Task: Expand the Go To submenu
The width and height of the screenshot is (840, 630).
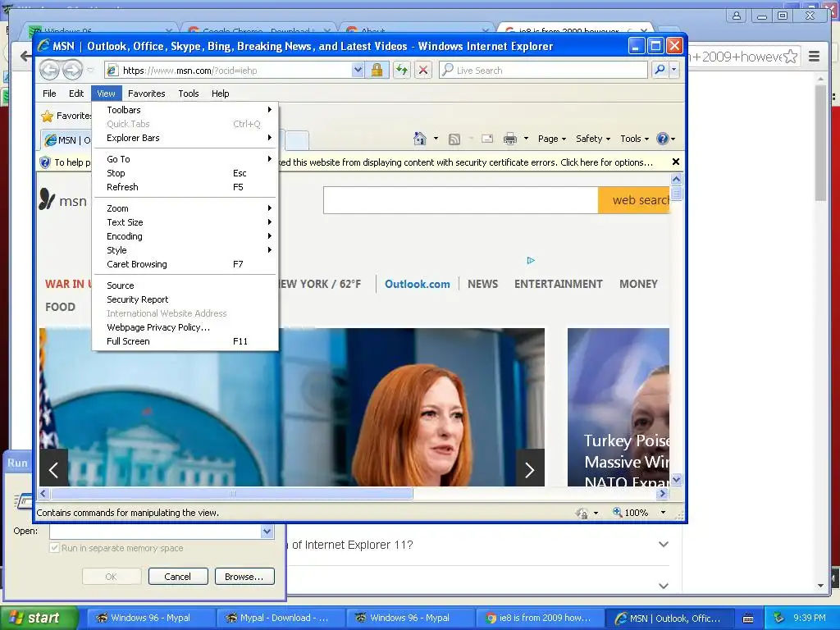Action: pos(185,159)
